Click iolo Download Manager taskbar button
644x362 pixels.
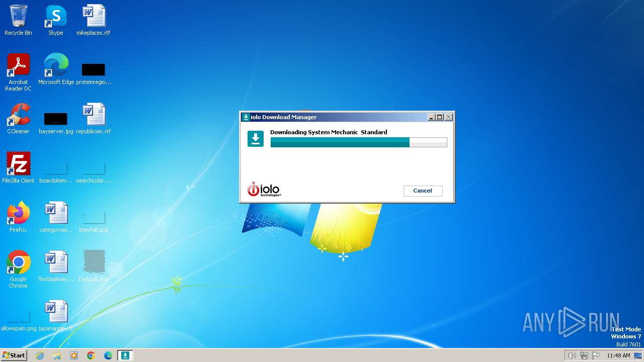125,355
